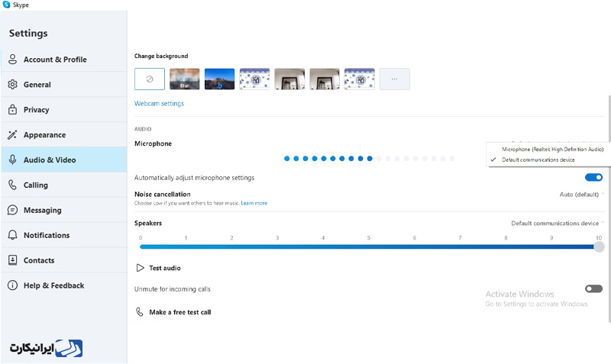Image resolution: width=611 pixels, height=364 pixels.
Task: Click the Account & Profile person icon
Action: [x=12, y=60]
